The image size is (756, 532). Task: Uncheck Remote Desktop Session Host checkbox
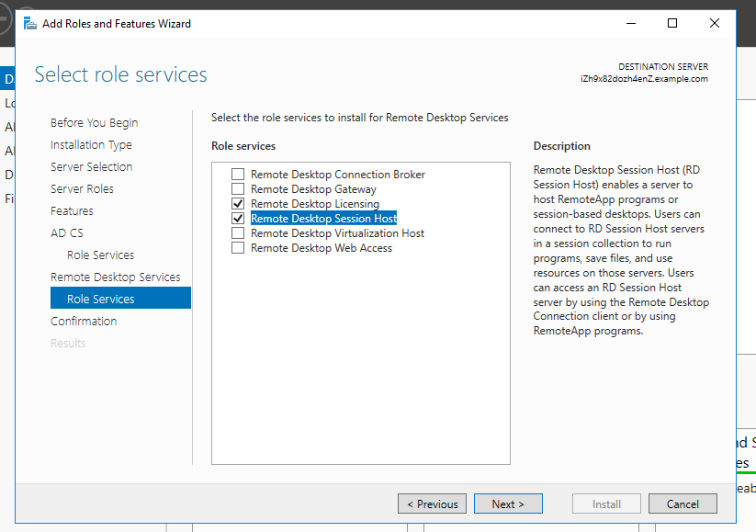[238, 218]
